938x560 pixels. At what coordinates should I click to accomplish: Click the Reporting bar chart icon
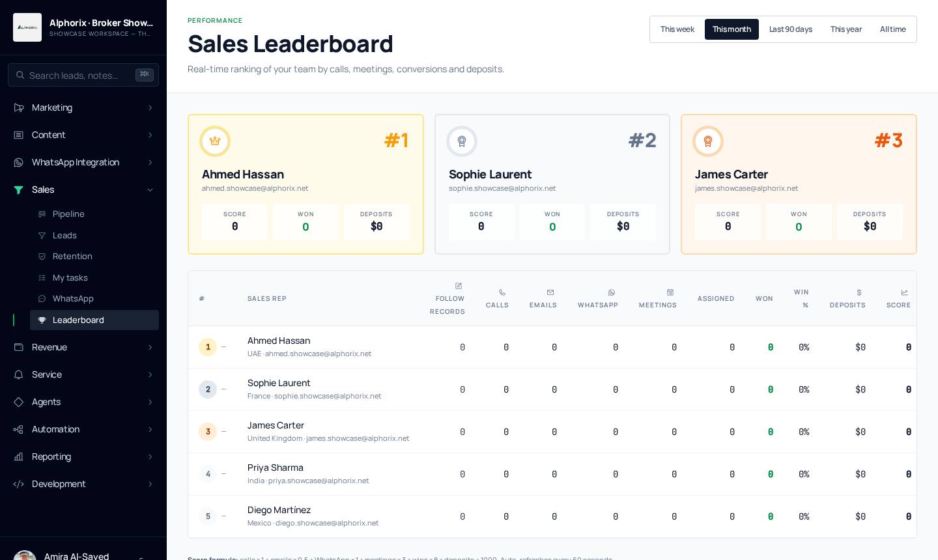coord(19,456)
